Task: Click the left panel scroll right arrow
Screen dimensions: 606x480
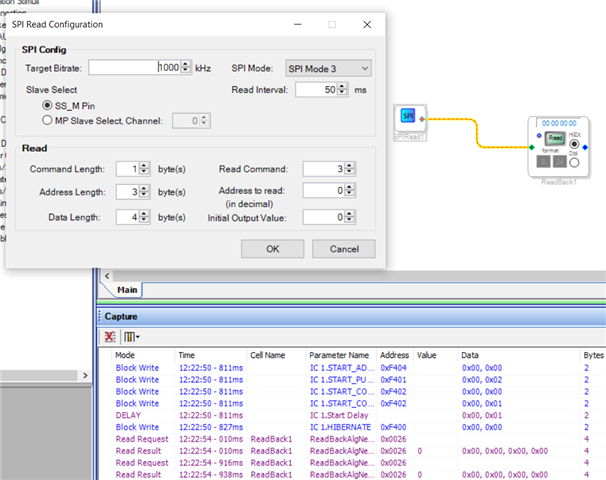Action: click(x=85, y=375)
